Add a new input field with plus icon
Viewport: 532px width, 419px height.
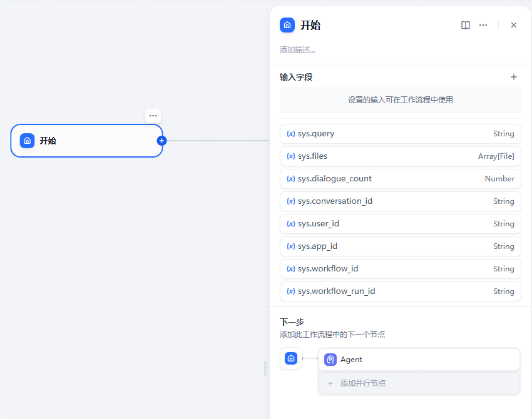click(x=514, y=77)
